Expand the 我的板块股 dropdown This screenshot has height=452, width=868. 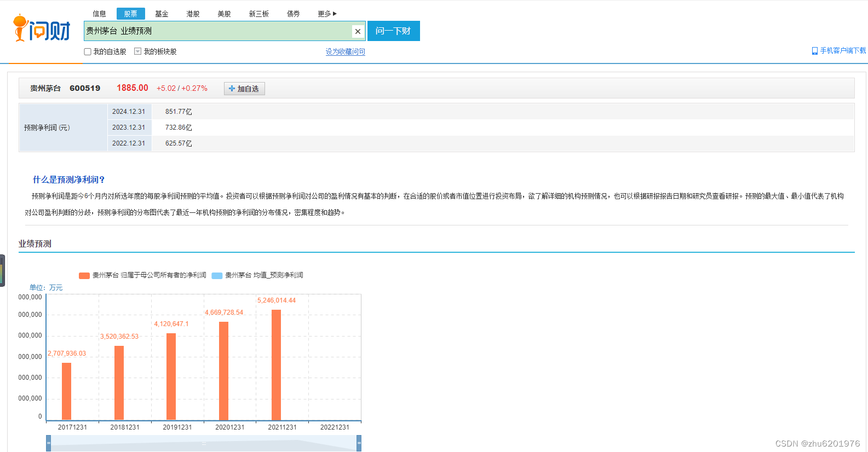137,51
